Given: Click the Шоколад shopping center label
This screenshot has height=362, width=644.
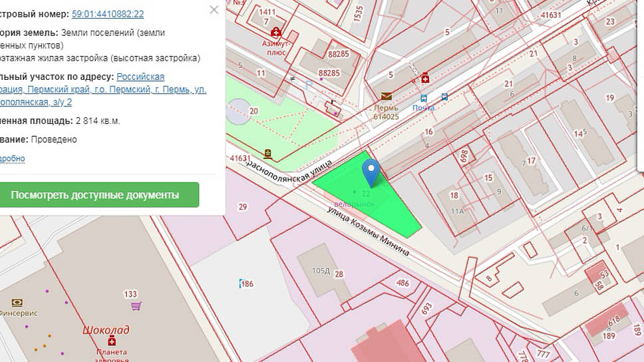Looking at the screenshot, I should tap(106, 330).
